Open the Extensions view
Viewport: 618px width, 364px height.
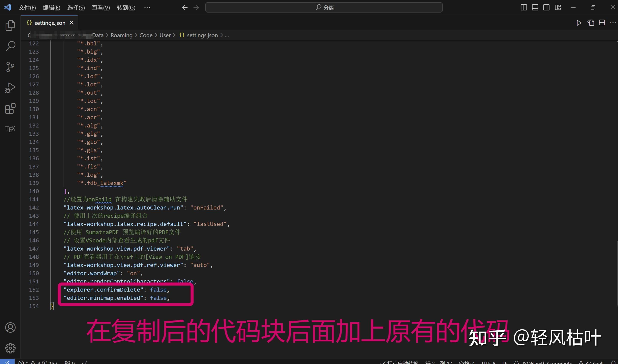point(10,108)
